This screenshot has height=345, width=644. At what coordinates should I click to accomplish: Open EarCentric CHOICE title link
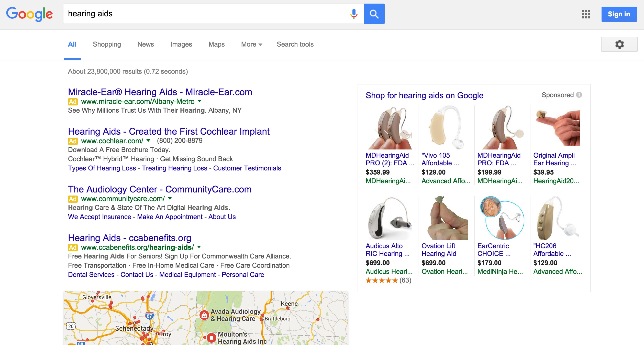click(x=494, y=250)
